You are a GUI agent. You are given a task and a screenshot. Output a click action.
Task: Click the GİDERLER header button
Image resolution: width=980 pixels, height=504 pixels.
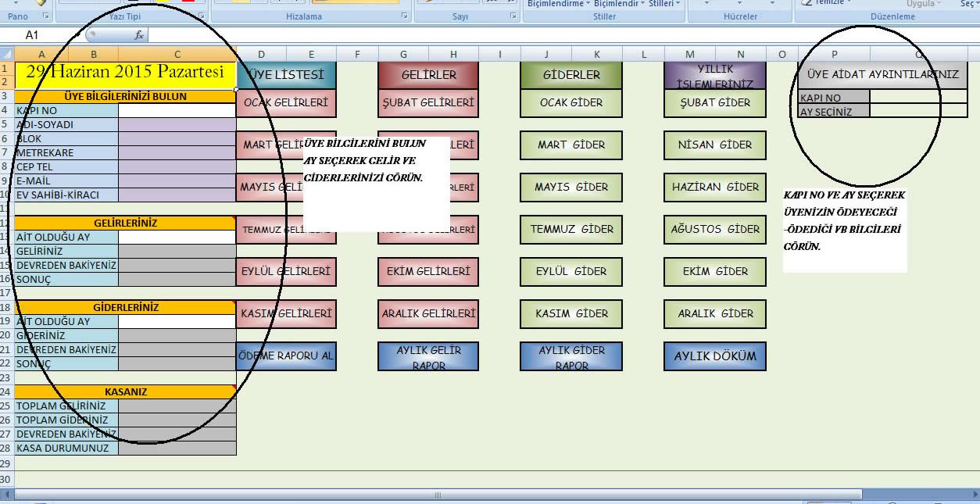(570, 73)
